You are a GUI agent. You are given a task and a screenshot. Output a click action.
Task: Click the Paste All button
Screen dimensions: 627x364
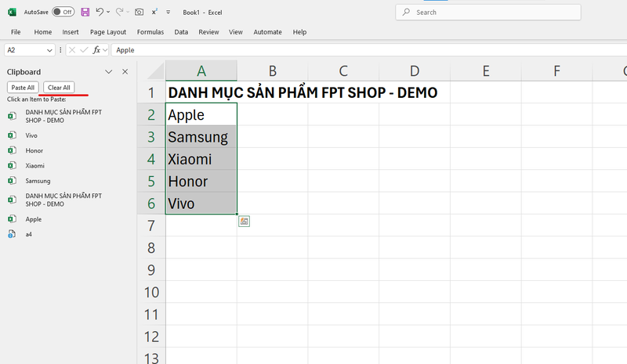point(23,88)
